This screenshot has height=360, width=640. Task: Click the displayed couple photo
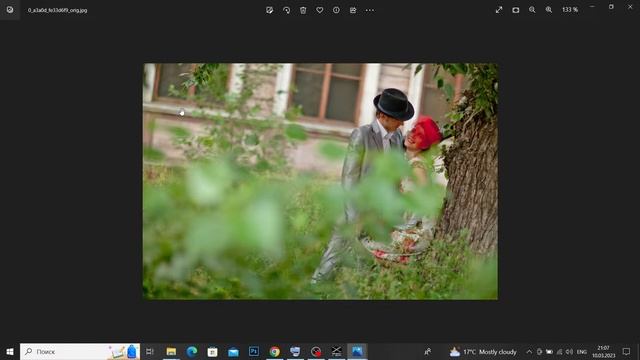point(320,181)
